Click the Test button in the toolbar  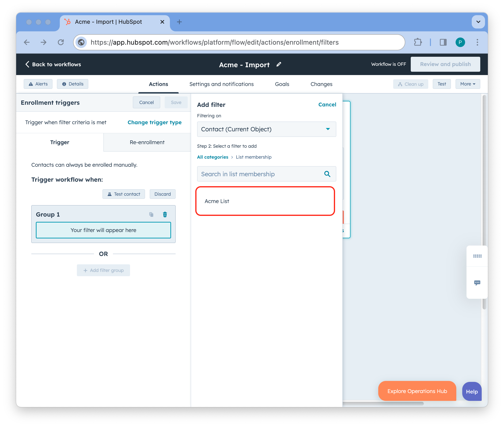(442, 84)
